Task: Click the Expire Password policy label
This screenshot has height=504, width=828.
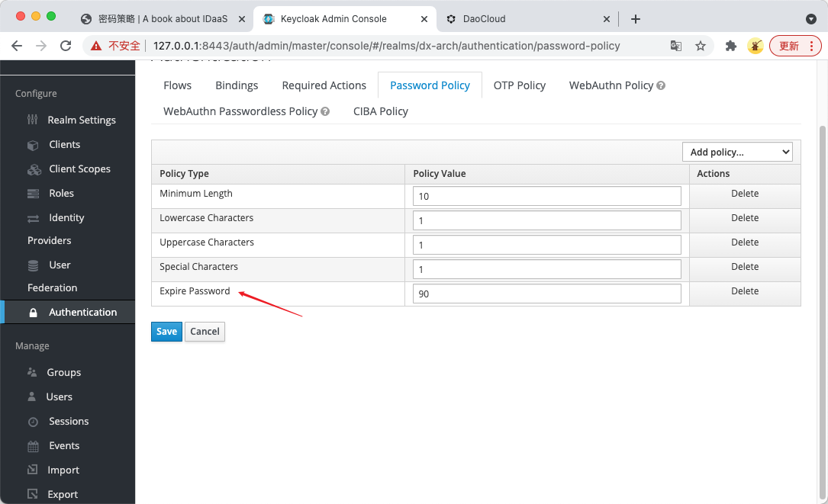Action: [x=195, y=291]
